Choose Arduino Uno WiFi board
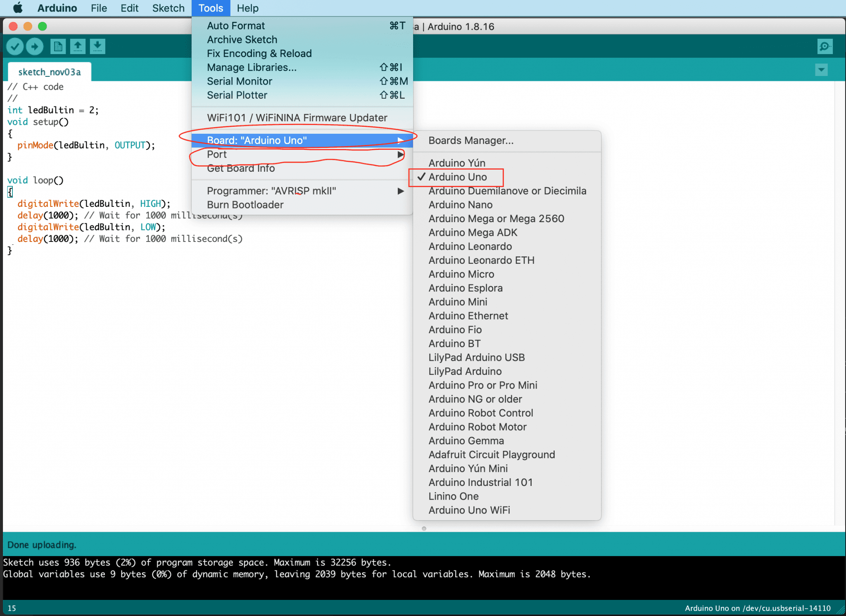The image size is (846, 616). coord(507,511)
